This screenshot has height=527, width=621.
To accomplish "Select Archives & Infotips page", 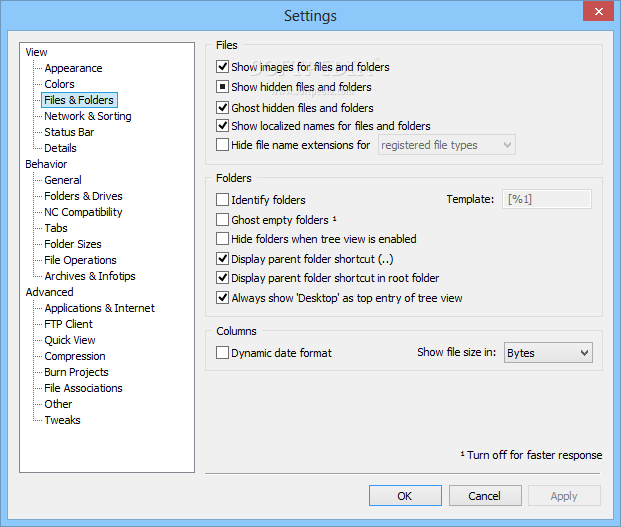I will (90, 276).
